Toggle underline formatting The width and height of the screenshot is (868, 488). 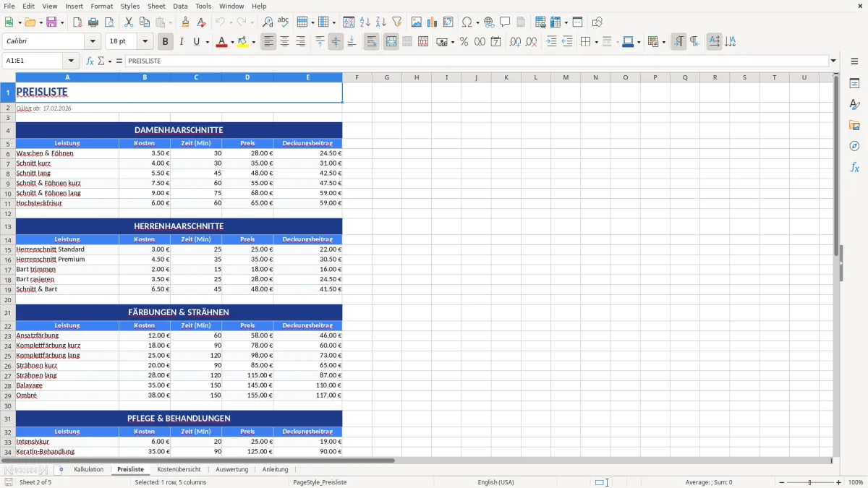pos(195,41)
